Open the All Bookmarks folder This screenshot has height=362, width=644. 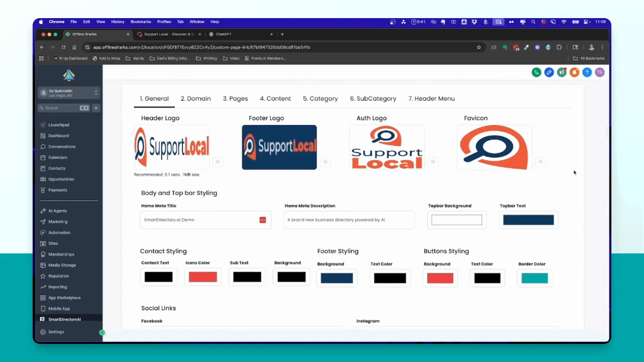[x=589, y=58]
